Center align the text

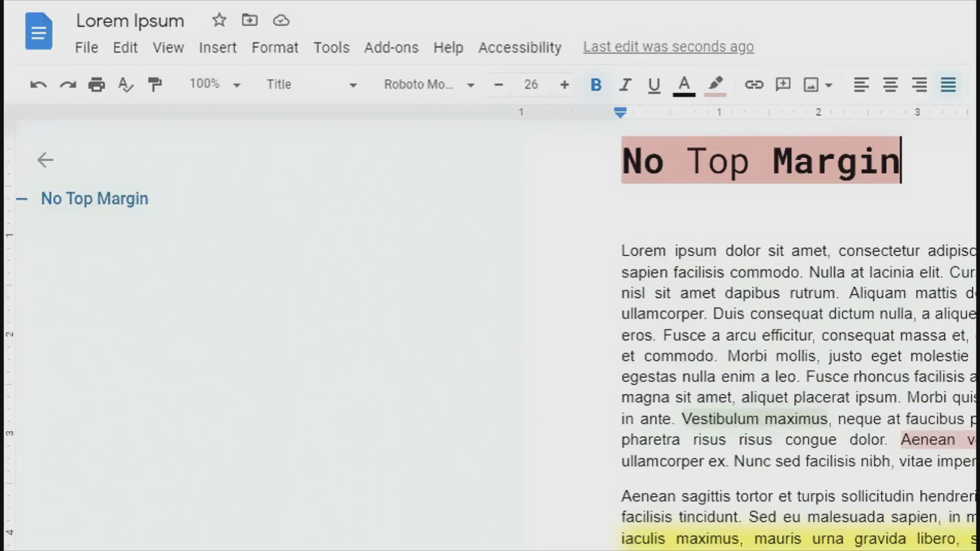[890, 85]
